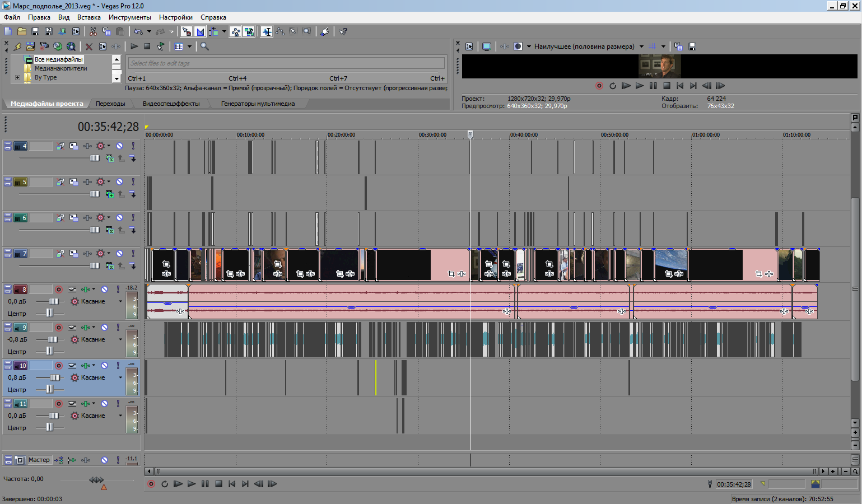Viewport: 862px width, 504px height.
Task: Mute video track 4
Action: pyautogui.click(x=119, y=146)
